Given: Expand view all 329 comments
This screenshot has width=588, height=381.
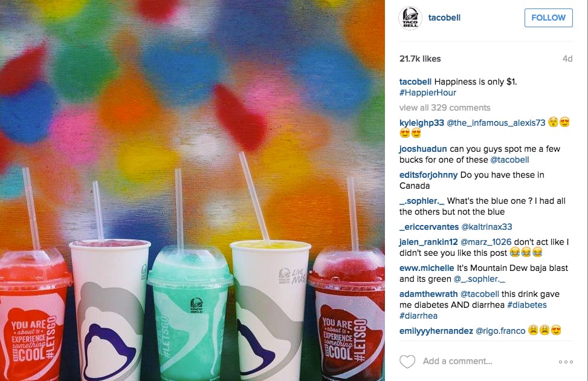Looking at the screenshot, I should click(445, 108).
